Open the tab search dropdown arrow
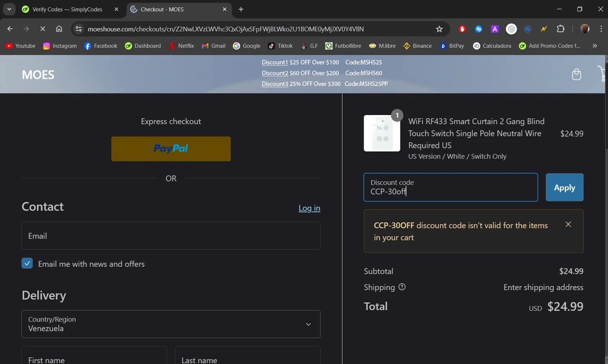The width and height of the screenshot is (608, 364). point(9,9)
